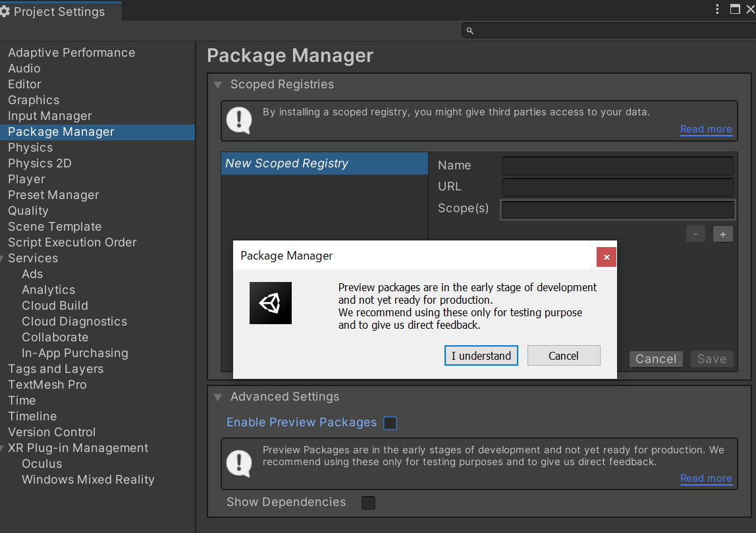Click the plus button to add scope
This screenshot has width=756, height=533.
[x=722, y=234]
